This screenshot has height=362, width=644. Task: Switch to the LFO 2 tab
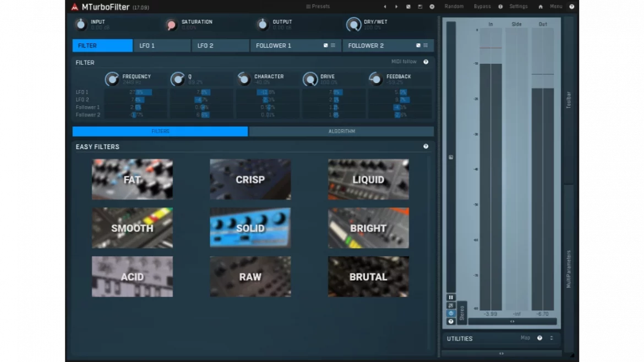[x=220, y=46]
